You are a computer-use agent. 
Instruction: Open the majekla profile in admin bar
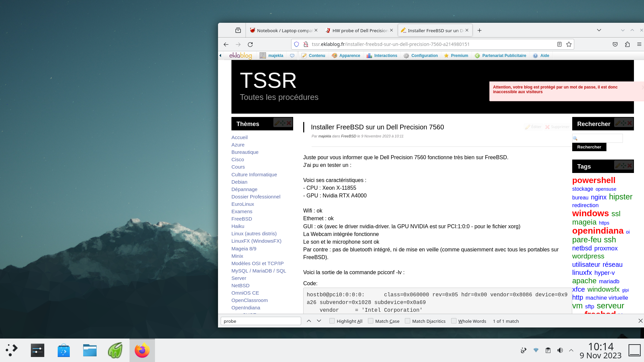pyautogui.click(x=272, y=56)
